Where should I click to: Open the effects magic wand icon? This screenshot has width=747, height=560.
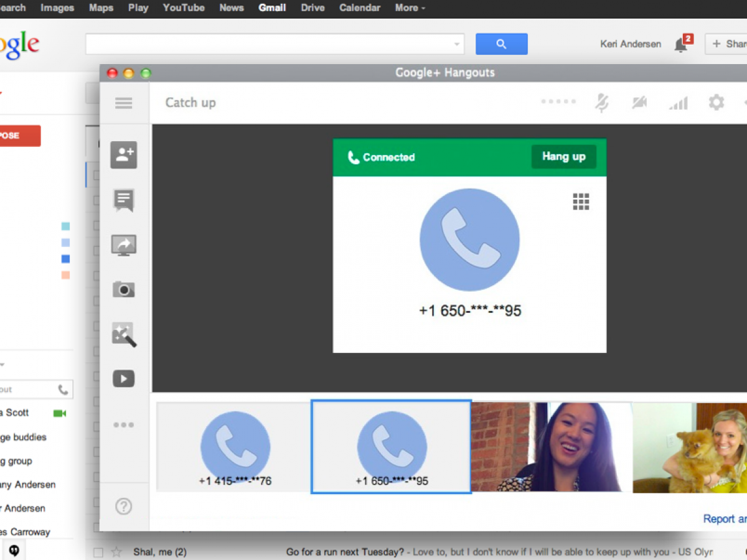pos(123,334)
